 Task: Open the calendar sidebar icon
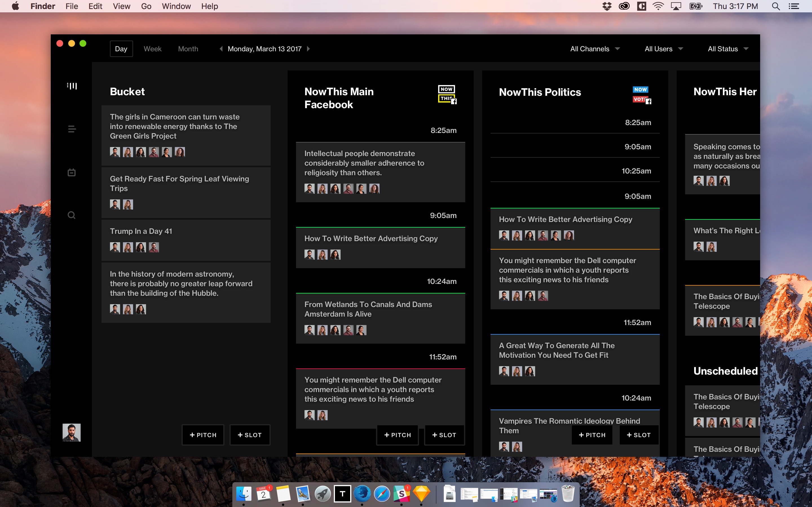click(x=71, y=172)
